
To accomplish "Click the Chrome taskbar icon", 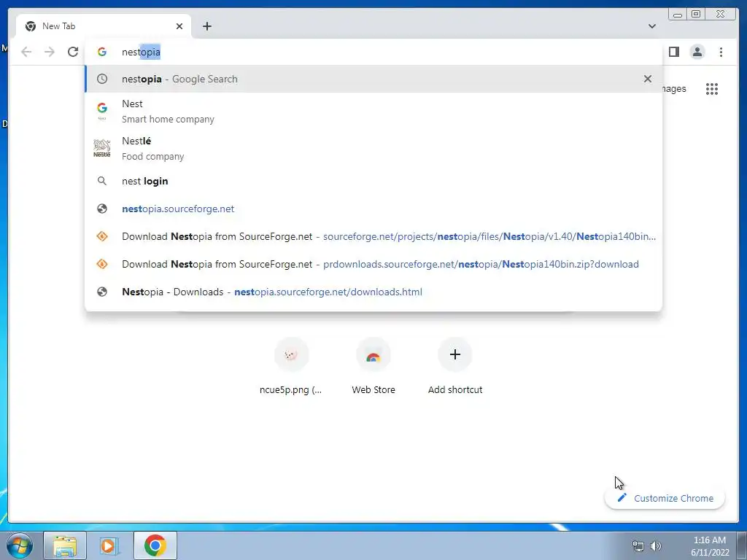I will pos(155,545).
